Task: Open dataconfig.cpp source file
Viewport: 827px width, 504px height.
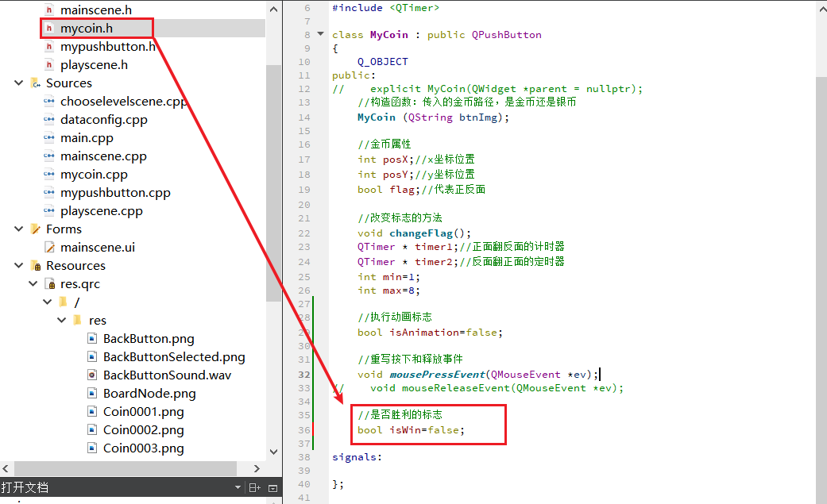Action: (104, 120)
